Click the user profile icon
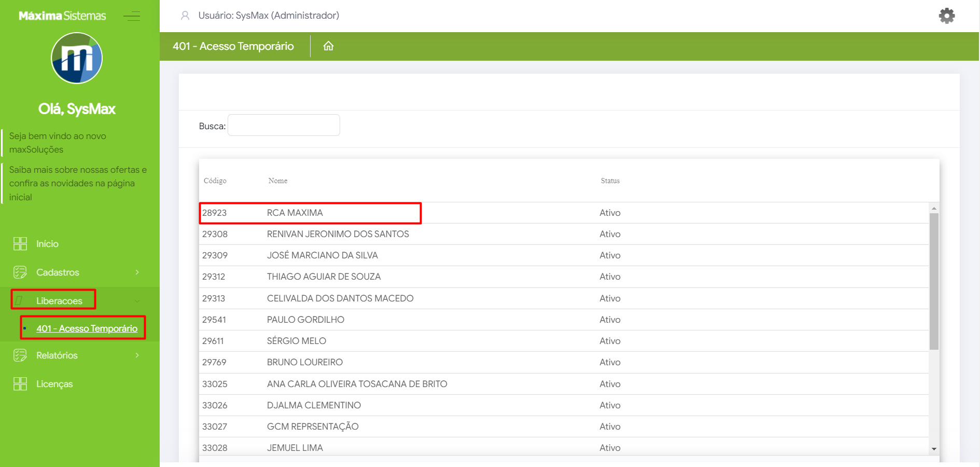This screenshot has height=467, width=980. pyautogui.click(x=185, y=16)
